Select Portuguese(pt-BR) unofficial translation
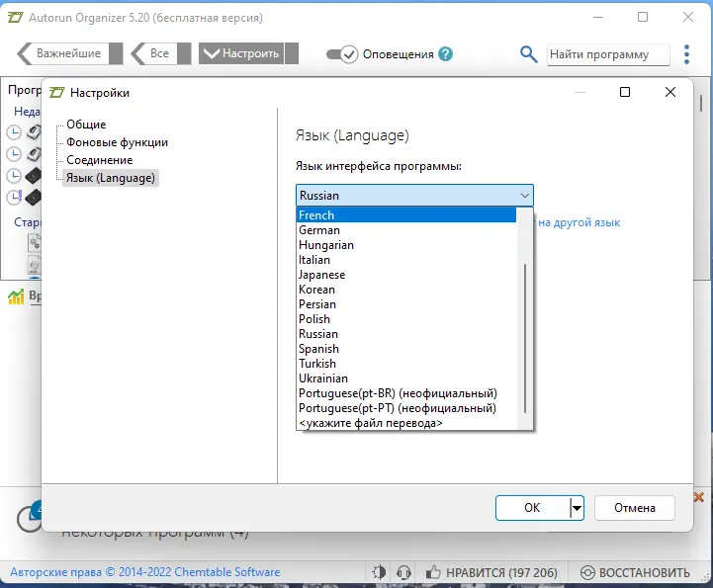This screenshot has height=588, width=713. [x=406, y=393]
